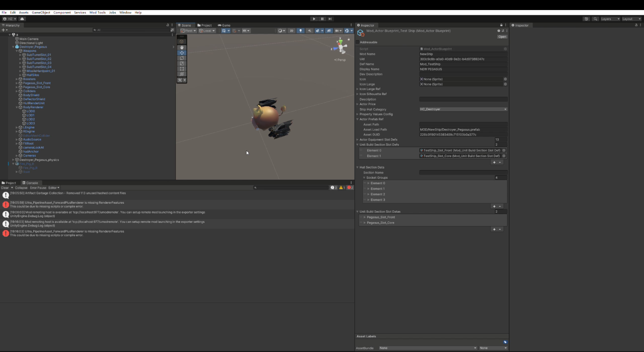The width and height of the screenshot is (644, 352).
Task: Toggle scene lighting bulb icon
Action: 300,31
